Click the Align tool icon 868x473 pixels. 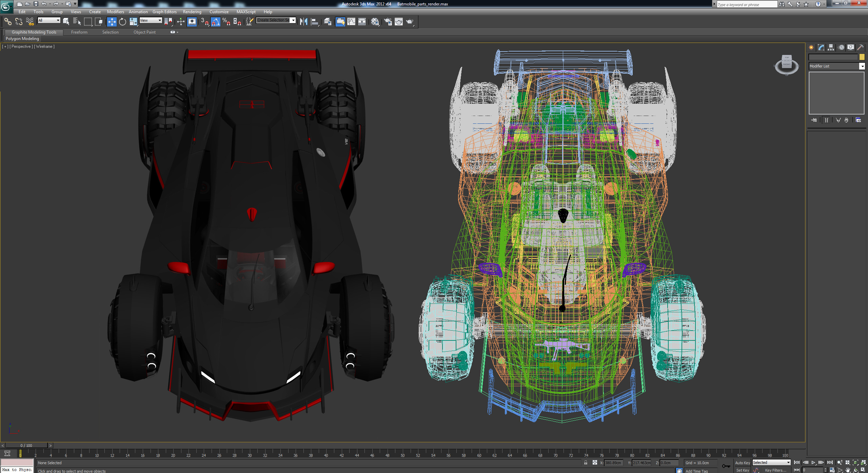pyautogui.click(x=315, y=22)
